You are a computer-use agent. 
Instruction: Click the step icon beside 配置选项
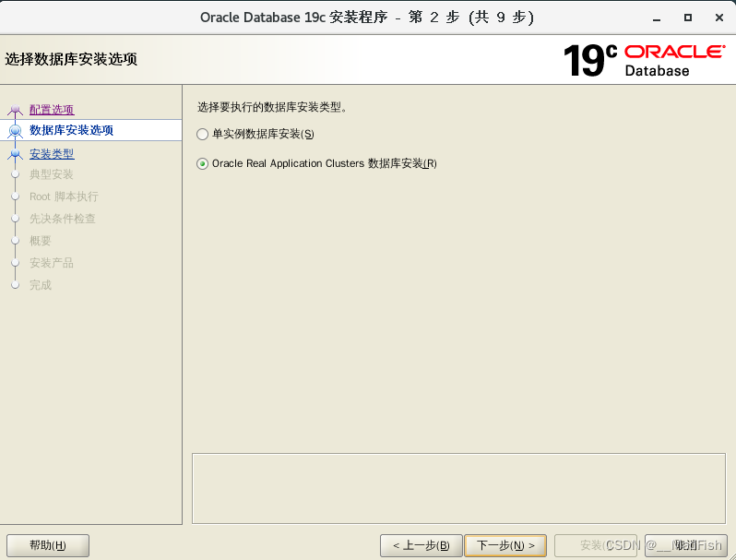pyautogui.click(x=15, y=110)
